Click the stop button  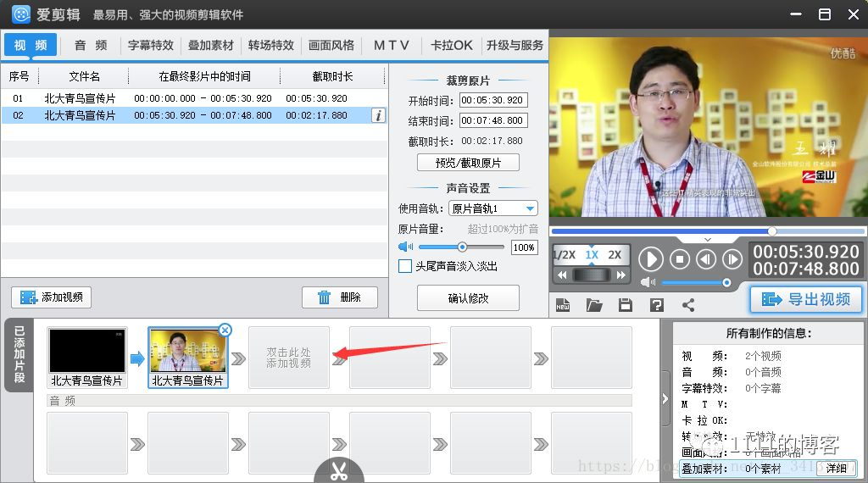[x=680, y=259]
